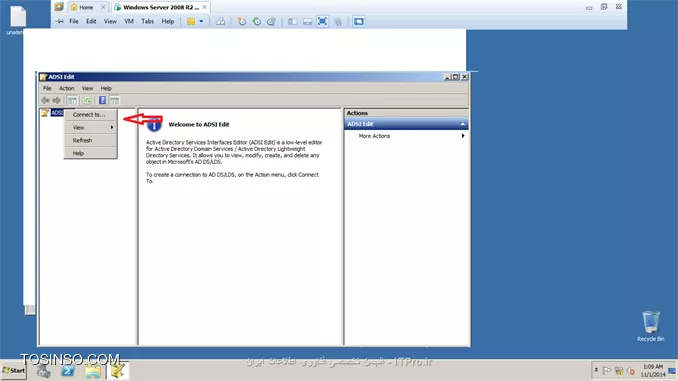Screen dimensions: 678x381
Task: Open the power options dropdown arrow
Action: coord(201,21)
